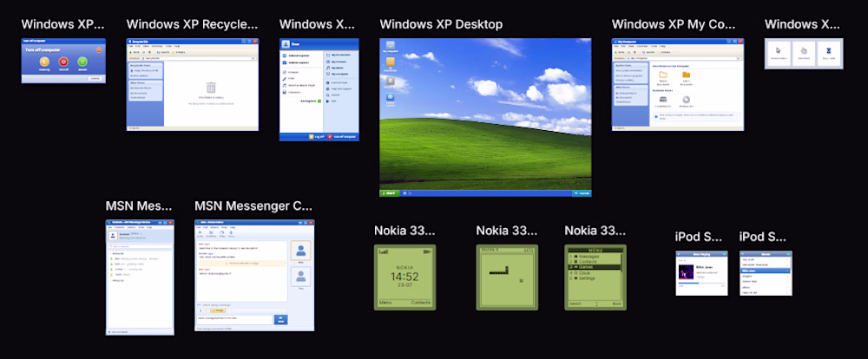This screenshot has height=359, width=868.
Task: Open Outlook Express from the Start menu
Action: tap(297, 63)
